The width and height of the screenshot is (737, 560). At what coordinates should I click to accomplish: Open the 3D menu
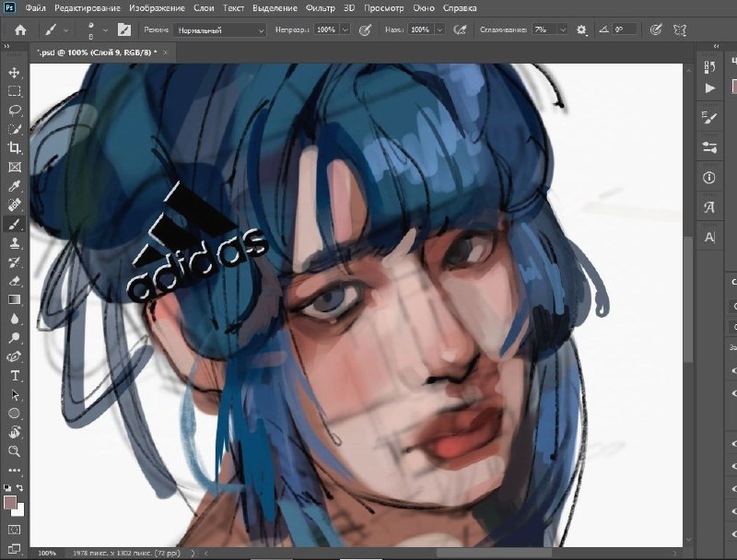click(x=349, y=8)
